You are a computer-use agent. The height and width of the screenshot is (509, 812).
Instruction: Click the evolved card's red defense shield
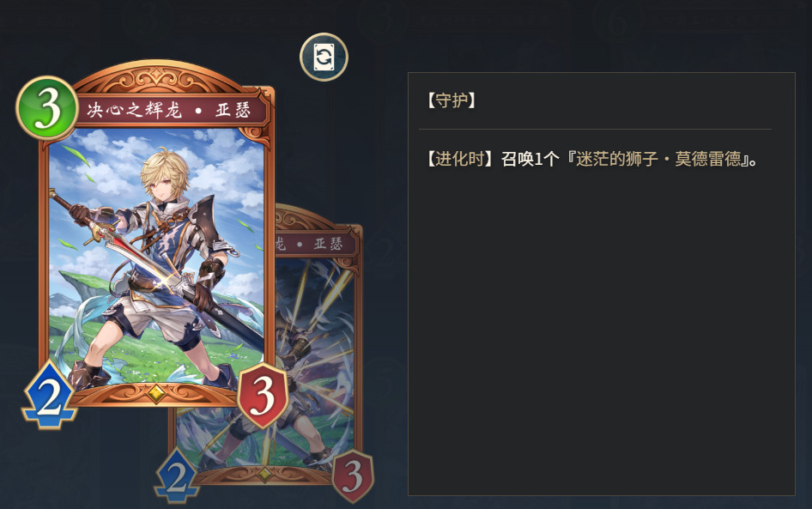(353, 476)
